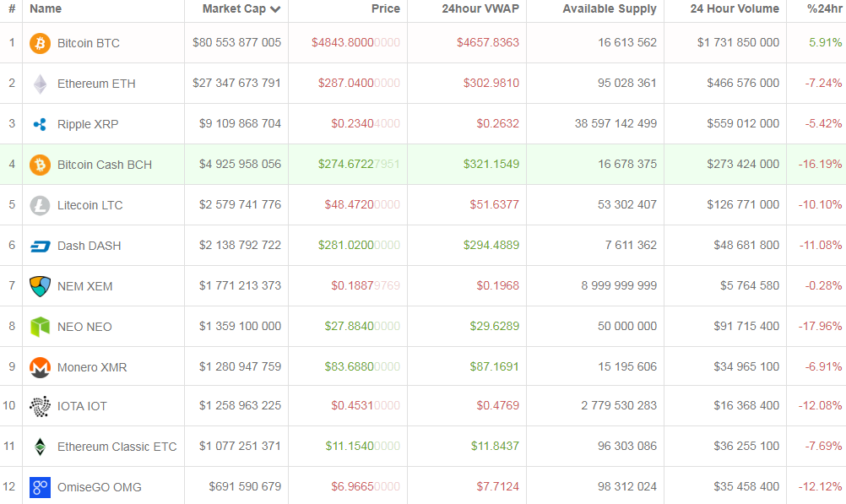
Task: Sort table by Price column header
Action: [385, 9]
